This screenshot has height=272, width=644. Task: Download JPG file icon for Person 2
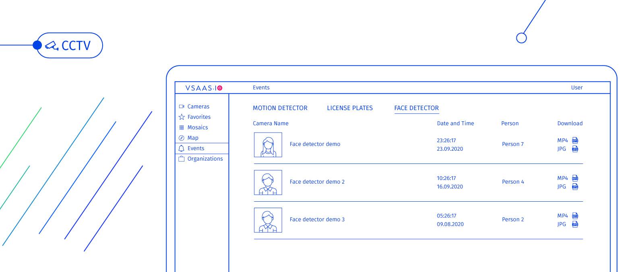(575, 225)
